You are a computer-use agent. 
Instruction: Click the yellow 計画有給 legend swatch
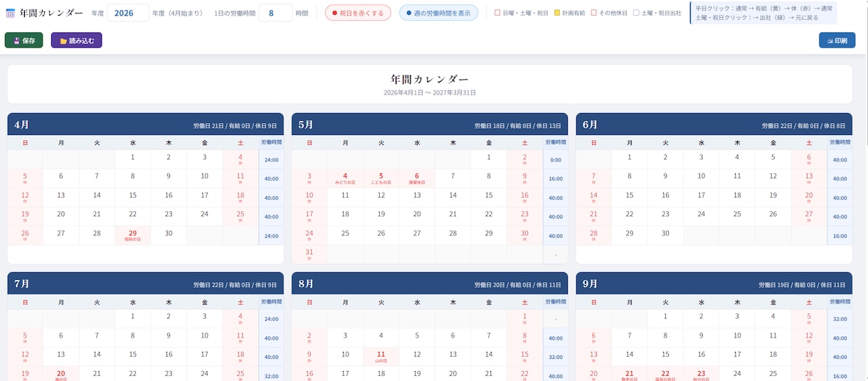pos(557,13)
